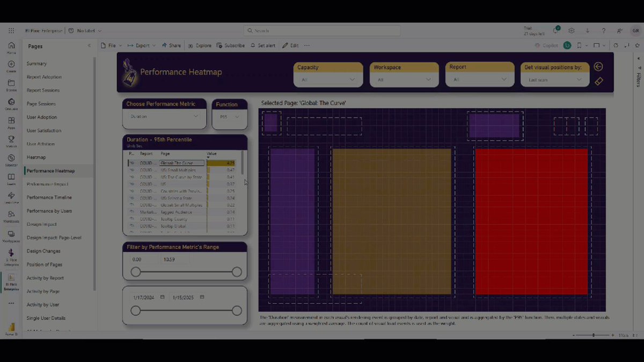Viewport: 644px width, 362px height.
Task: Click the comment icon beside refresh
Action: point(626,46)
